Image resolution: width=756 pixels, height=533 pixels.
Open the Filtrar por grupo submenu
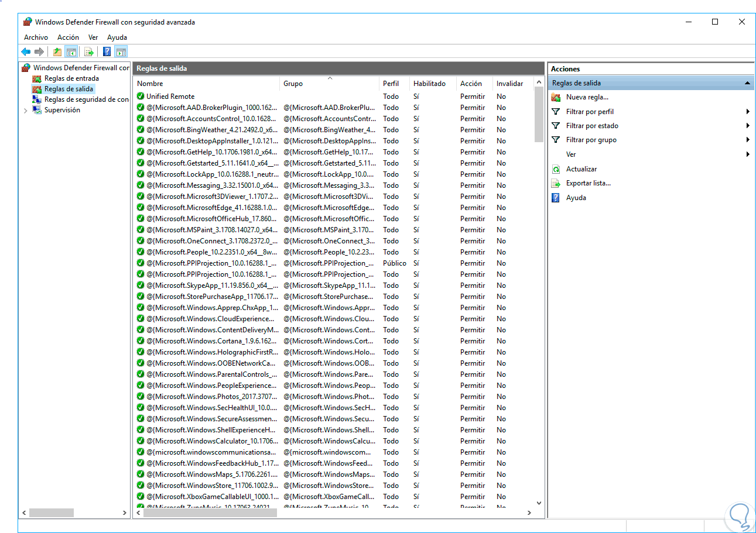(748, 140)
